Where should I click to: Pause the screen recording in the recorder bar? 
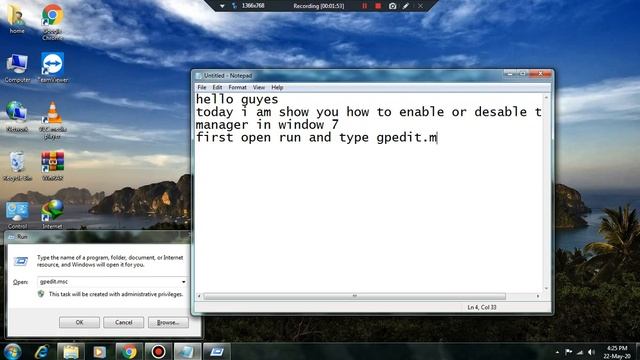[364, 6]
